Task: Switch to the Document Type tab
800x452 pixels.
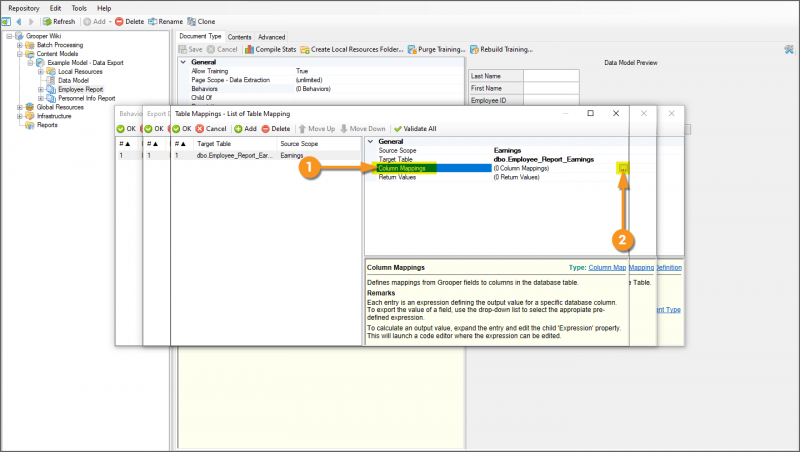Action: point(200,36)
